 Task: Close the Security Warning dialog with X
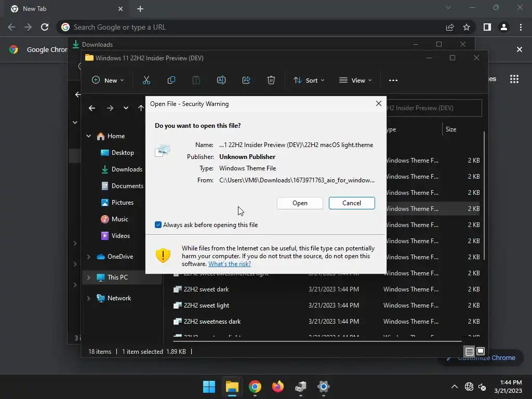379,103
